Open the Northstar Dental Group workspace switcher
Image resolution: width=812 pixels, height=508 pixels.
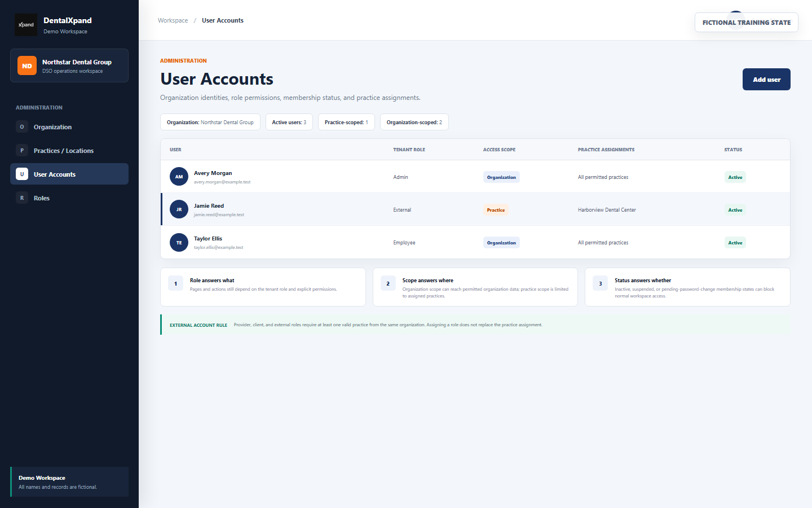tap(69, 65)
